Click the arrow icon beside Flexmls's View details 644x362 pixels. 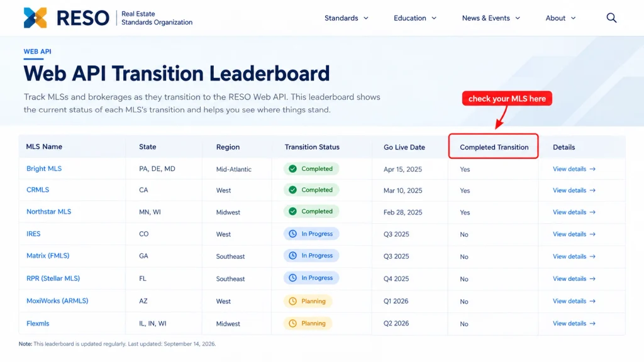click(592, 324)
